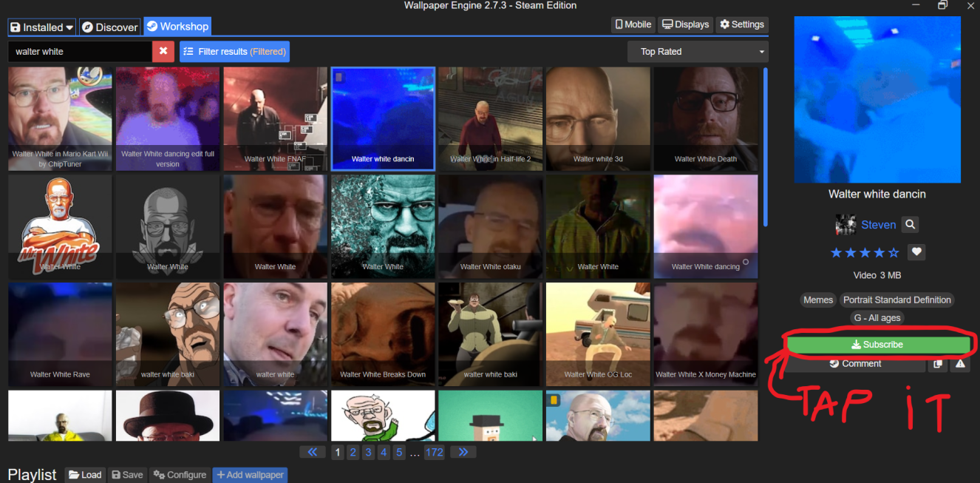Select the Minecraft Heisenberg wallpaper on green
The image size is (980, 483).
tap(491, 416)
